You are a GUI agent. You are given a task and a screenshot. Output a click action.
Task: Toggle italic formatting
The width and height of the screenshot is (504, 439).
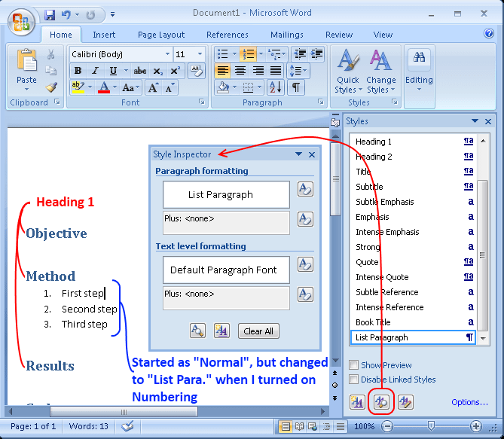95,70
